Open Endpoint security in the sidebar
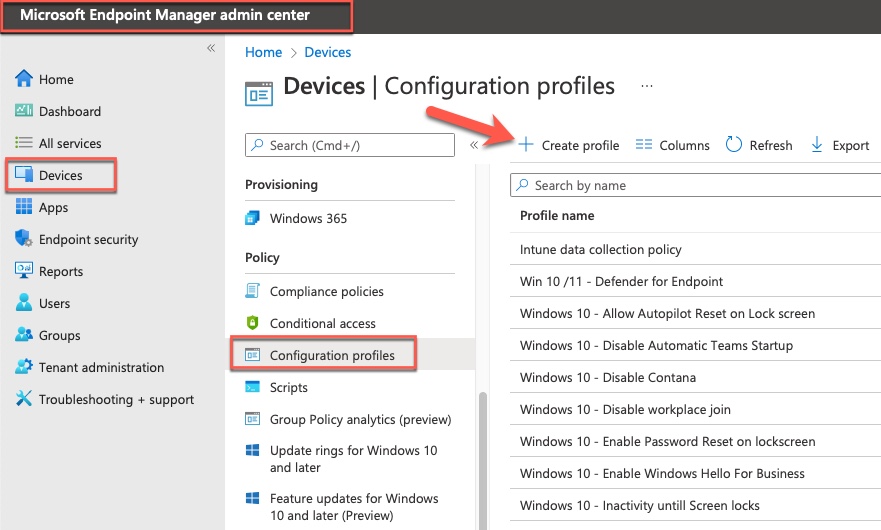The width and height of the screenshot is (881, 530). click(x=88, y=239)
